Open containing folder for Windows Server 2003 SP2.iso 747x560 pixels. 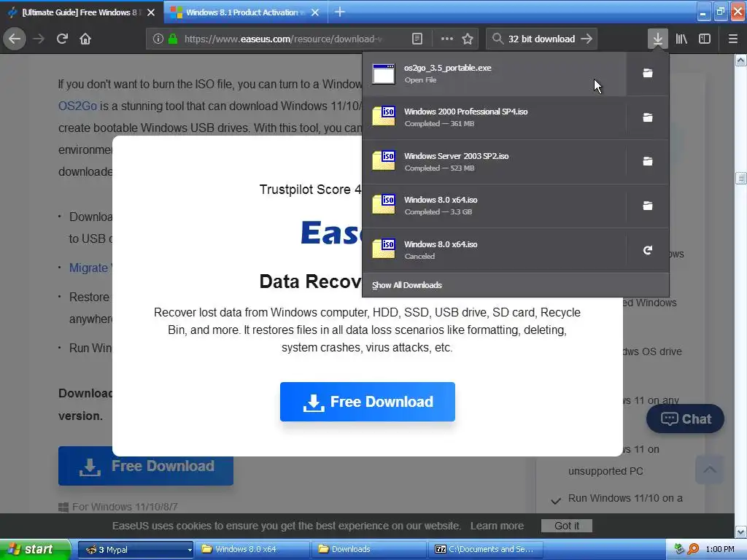point(648,161)
